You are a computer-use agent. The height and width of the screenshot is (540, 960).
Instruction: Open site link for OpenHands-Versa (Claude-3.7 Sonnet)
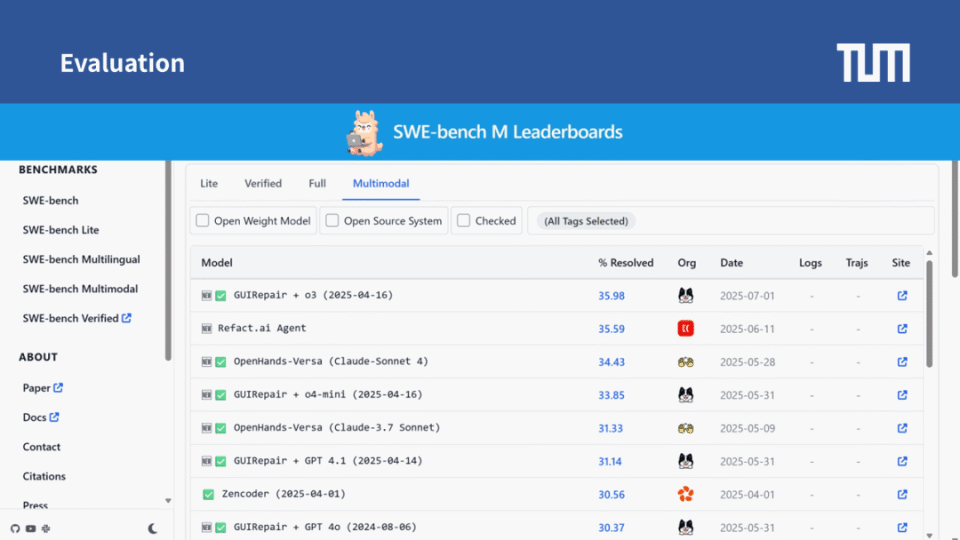pos(902,428)
